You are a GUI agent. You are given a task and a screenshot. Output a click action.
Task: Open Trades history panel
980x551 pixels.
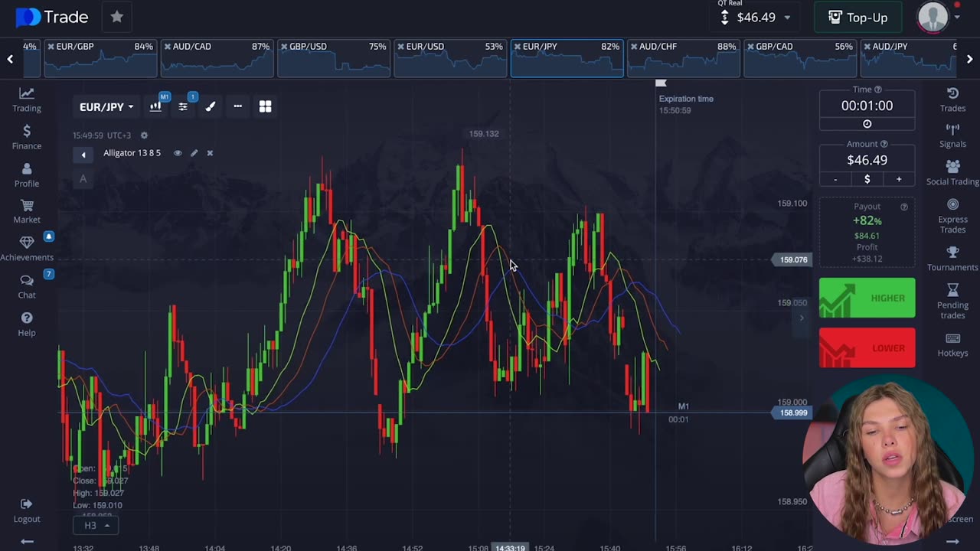952,99
